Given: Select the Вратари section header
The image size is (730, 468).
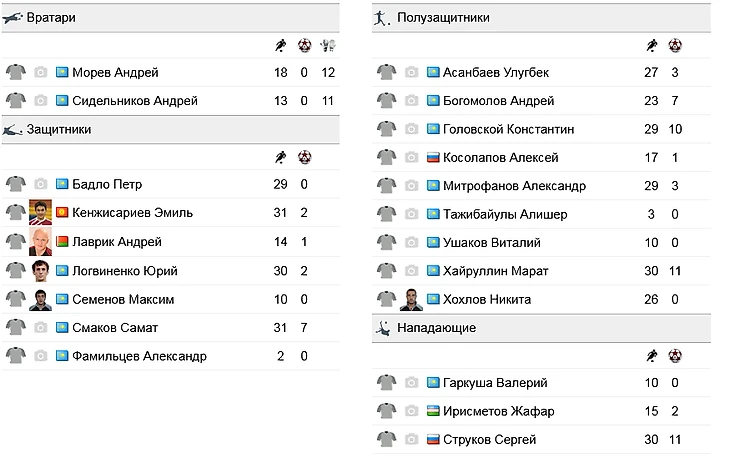Looking at the screenshot, I should [x=52, y=18].
